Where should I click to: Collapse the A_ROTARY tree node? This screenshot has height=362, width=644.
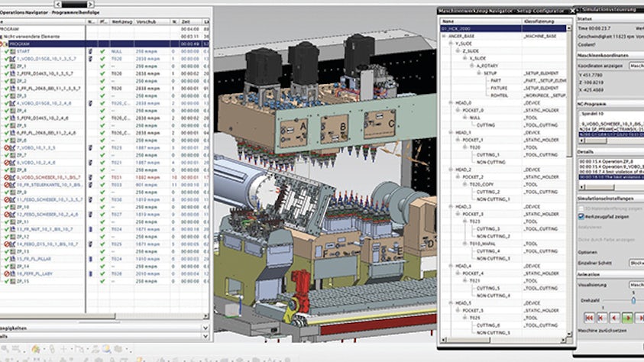point(472,66)
